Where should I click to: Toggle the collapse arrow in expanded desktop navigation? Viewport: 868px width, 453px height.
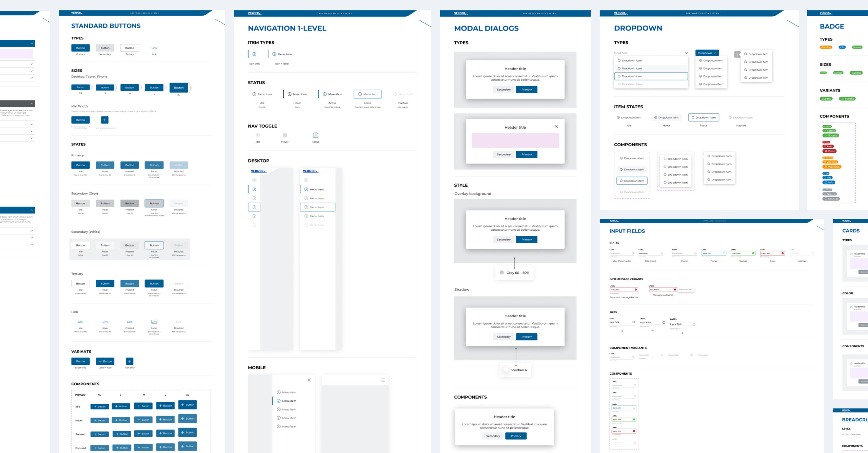pyautogui.click(x=306, y=180)
